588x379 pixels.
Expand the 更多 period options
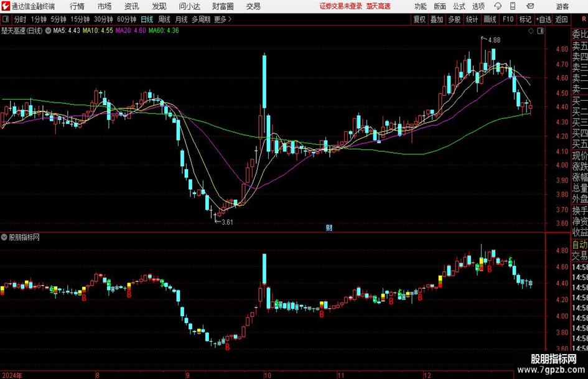[x=223, y=19]
